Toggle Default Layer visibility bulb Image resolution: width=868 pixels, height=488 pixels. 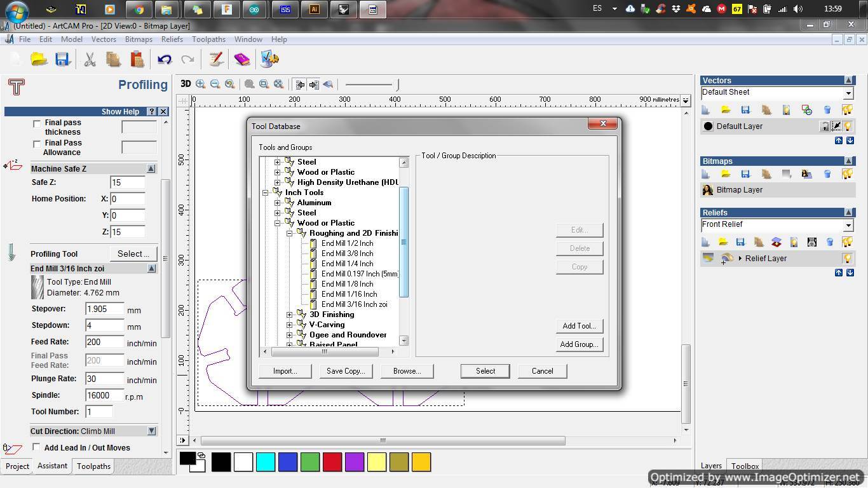(x=847, y=126)
